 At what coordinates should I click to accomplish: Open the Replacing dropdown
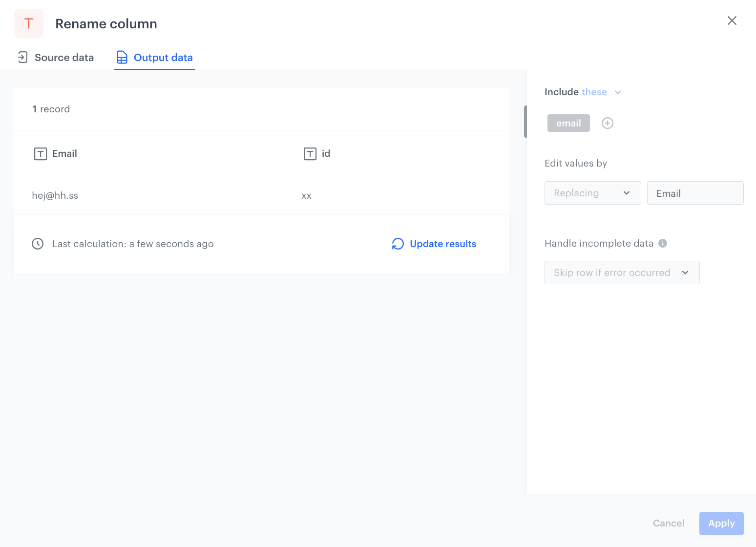pyautogui.click(x=592, y=193)
